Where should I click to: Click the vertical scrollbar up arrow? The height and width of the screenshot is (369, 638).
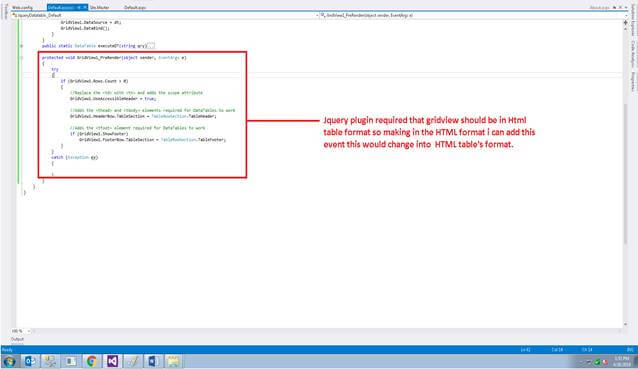tap(625, 28)
